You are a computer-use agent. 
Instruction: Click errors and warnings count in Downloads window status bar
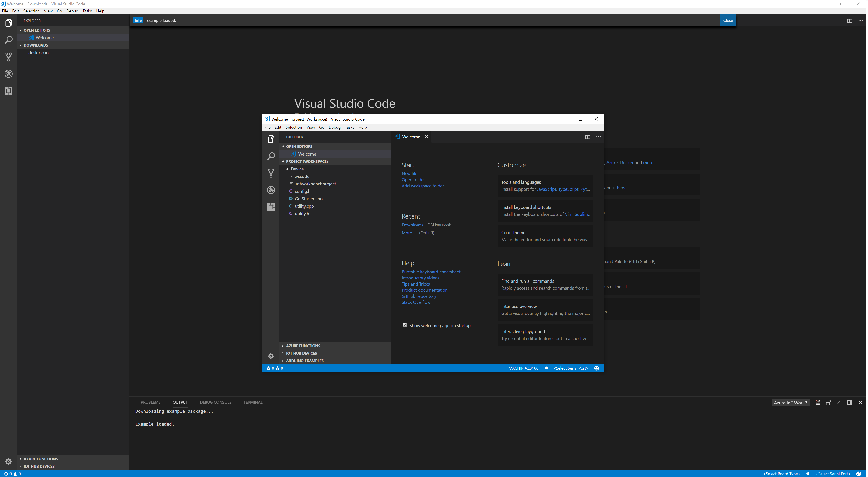pos(12,474)
